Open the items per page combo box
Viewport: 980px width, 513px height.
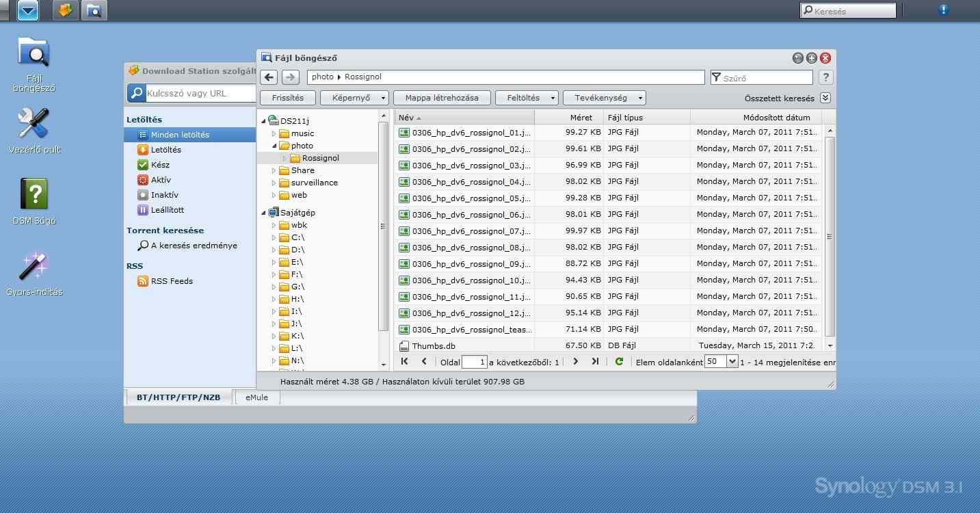732,362
